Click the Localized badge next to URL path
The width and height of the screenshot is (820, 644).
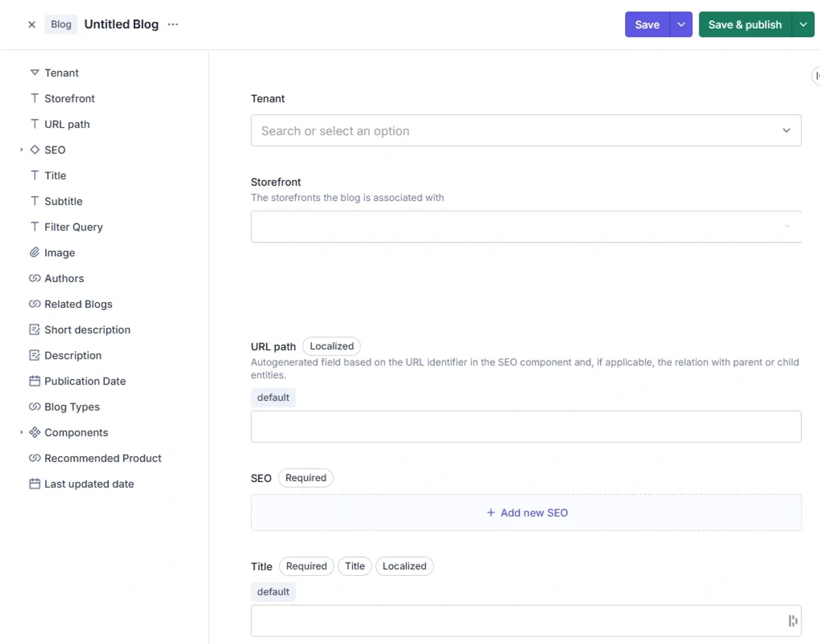[332, 347]
